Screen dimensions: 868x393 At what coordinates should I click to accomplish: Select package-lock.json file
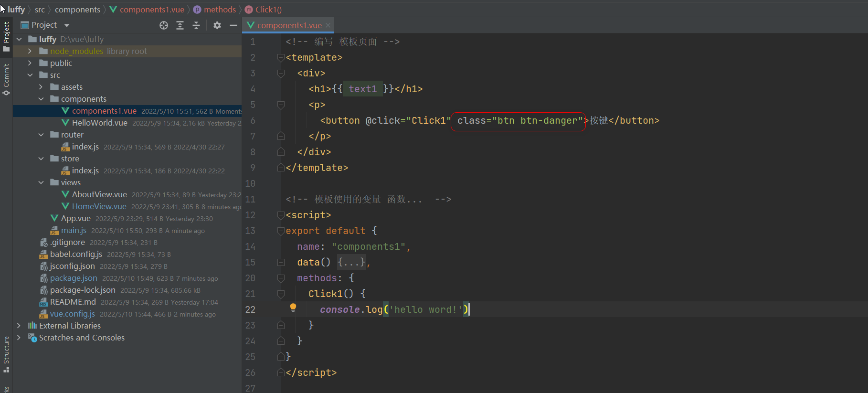point(83,290)
